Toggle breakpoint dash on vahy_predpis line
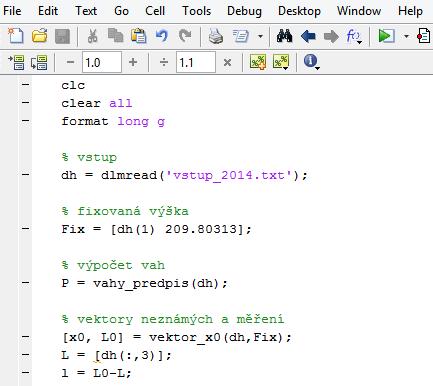Screen dimensions: 433x386 click(26, 282)
